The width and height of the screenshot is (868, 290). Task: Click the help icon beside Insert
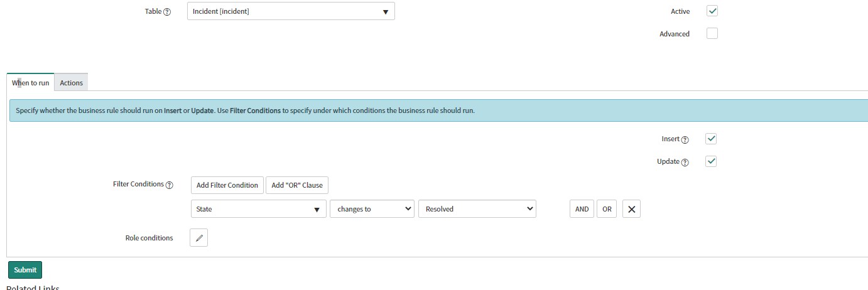tap(685, 140)
